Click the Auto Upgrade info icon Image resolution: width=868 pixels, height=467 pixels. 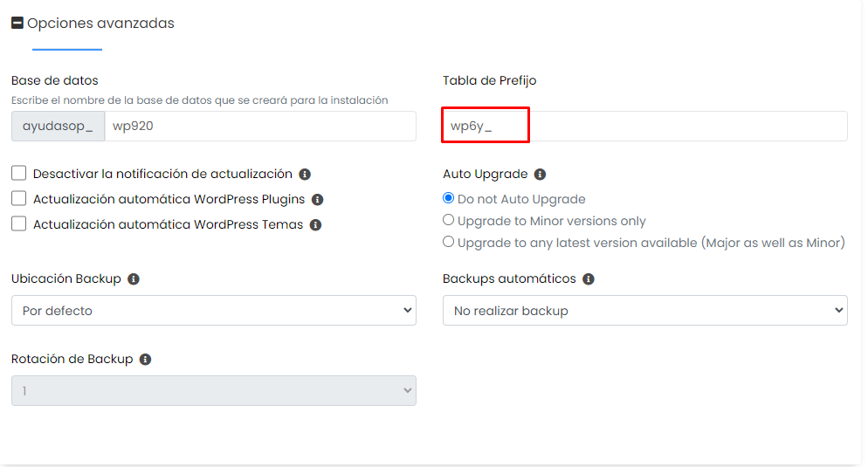[540, 175]
